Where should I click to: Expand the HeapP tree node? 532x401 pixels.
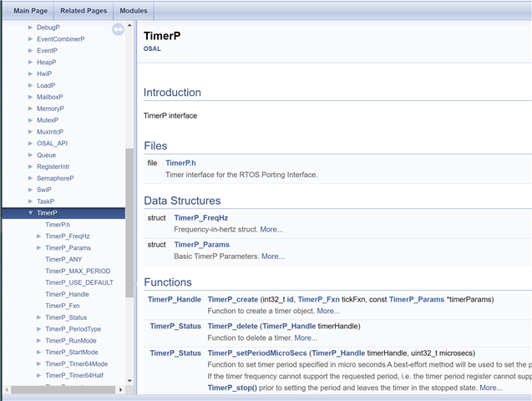coord(30,62)
